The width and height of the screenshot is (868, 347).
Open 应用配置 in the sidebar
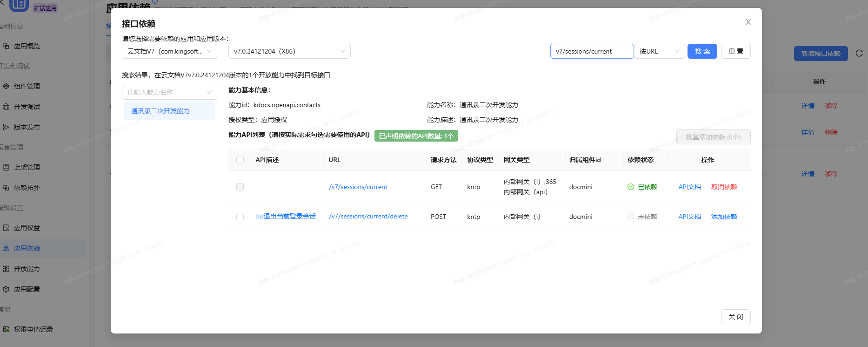point(27,289)
